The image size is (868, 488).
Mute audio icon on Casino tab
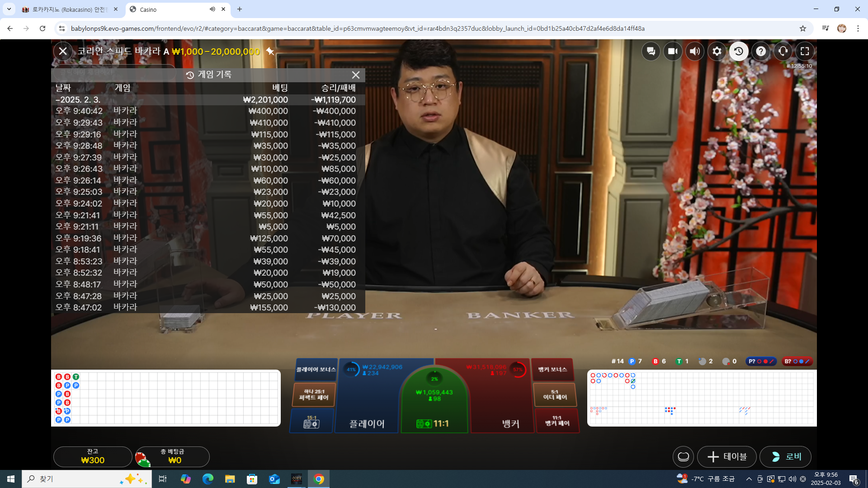click(212, 9)
